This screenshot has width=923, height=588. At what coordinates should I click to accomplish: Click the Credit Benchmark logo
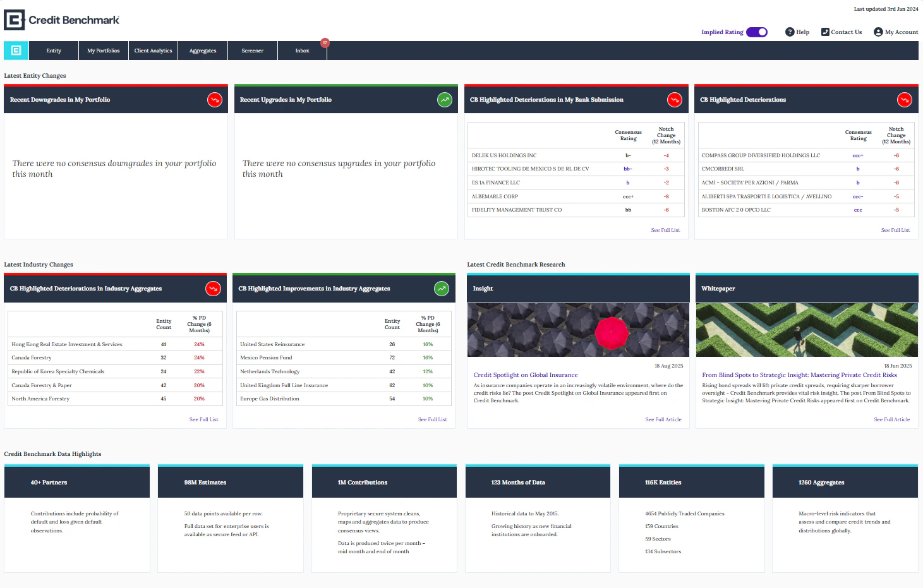tap(61, 19)
